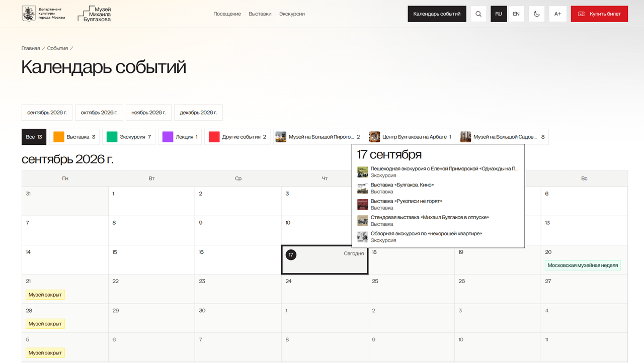Switch to октябрь 2026 г. month tab
Viewport: 644px width, 364px height.
[x=99, y=113]
